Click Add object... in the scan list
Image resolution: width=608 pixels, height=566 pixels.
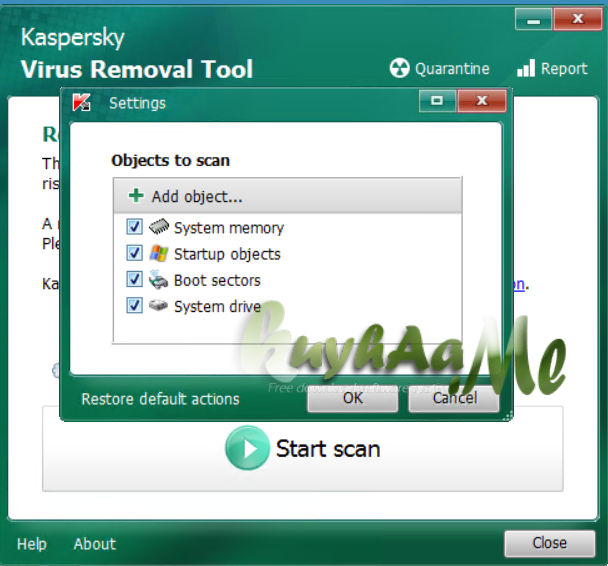coord(287,196)
